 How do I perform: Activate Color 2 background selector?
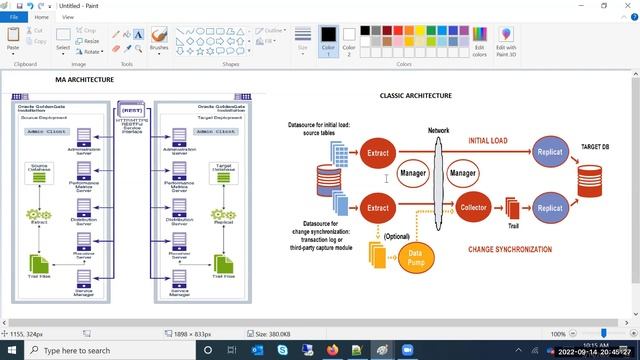[x=349, y=41]
